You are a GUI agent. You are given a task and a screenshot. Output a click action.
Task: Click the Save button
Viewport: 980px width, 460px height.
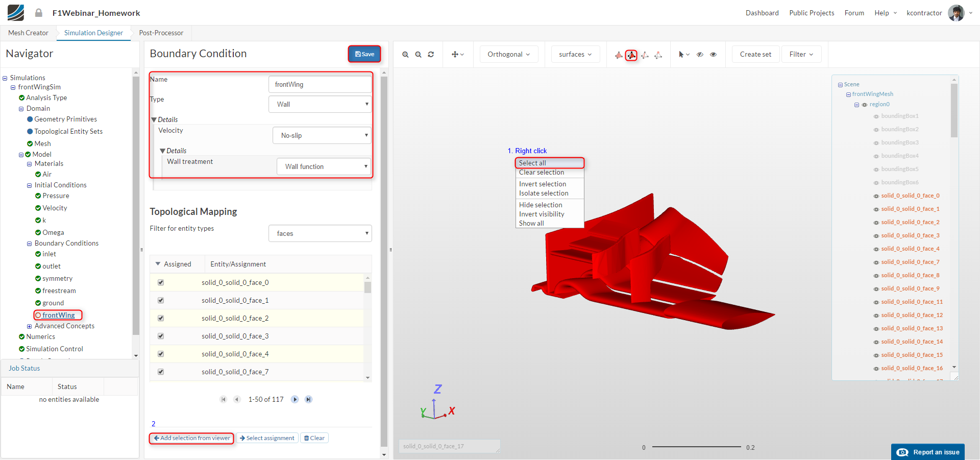[364, 54]
